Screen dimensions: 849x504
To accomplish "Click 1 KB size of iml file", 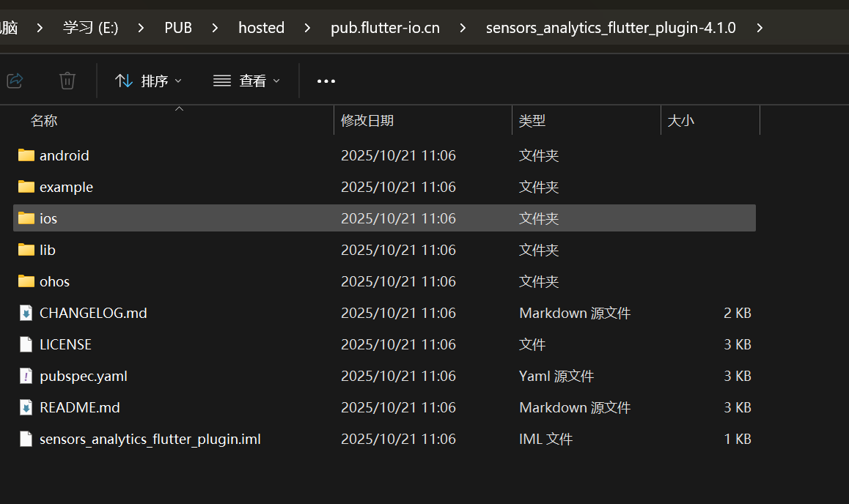I will (x=738, y=439).
